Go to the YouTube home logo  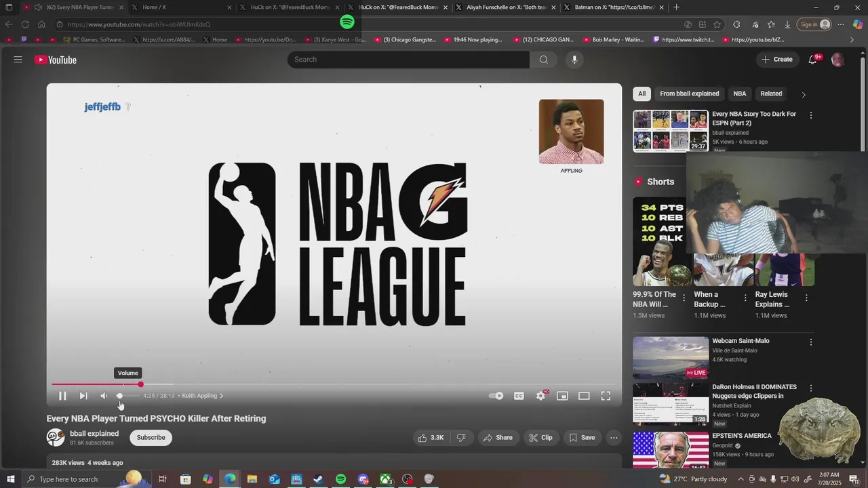tap(56, 60)
